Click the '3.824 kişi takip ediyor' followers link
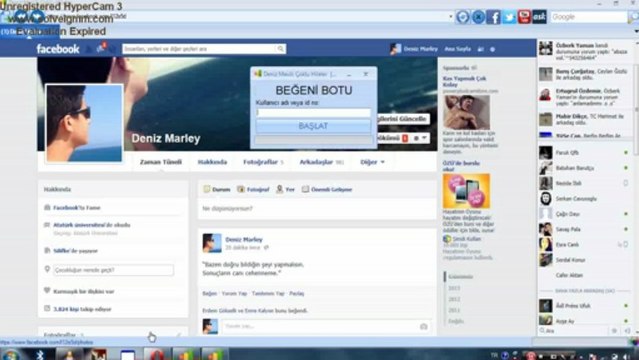The width and height of the screenshot is (639, 360). pos(82,309)
